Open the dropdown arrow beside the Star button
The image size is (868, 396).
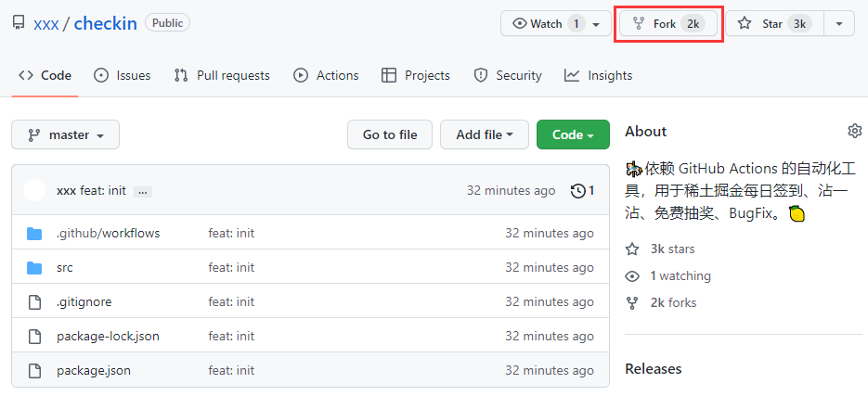point(839,24)
